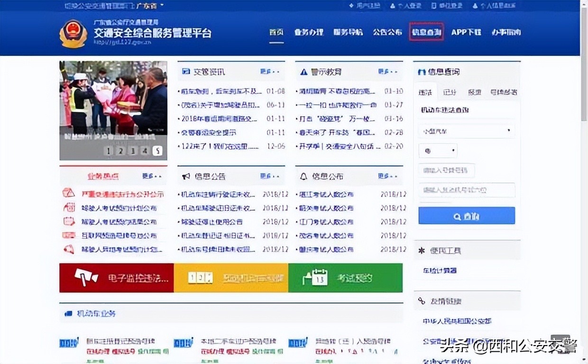Click the blue 查询 query button
The height and width of the screenshot is (364, 588).
click(x=466, y=215)
